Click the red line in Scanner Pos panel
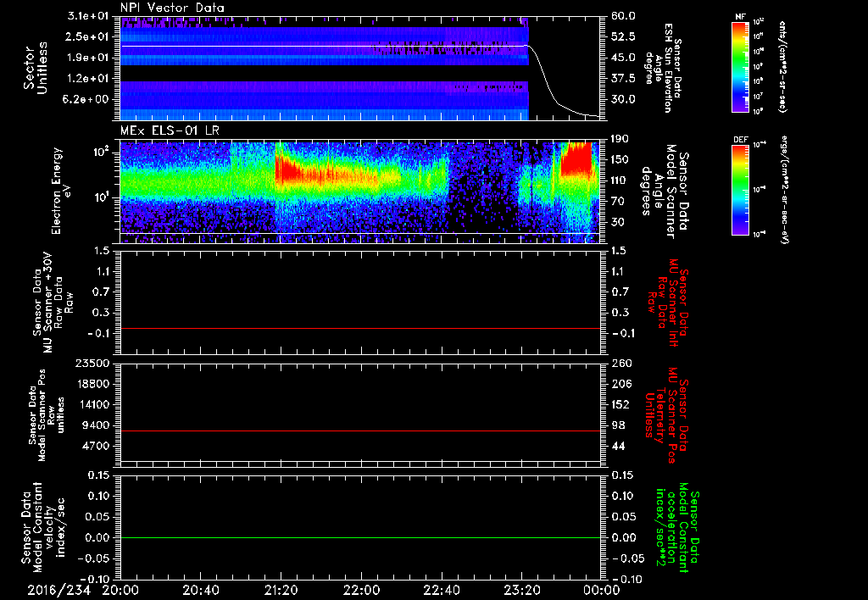Screen dimensions: 868x600 pyautogui.click(x=359, y=431)
